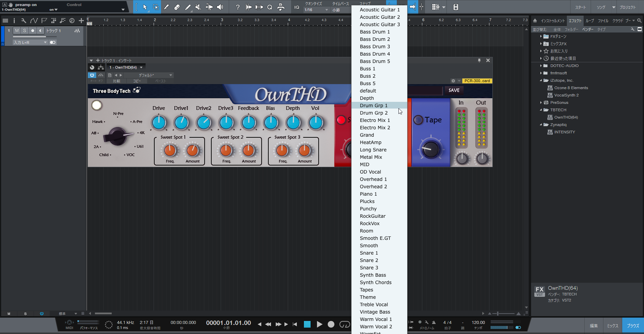Toggle the Autoscroll arrow button
Image resolution: width=644 pixels, height=334 pixels.
413,7
